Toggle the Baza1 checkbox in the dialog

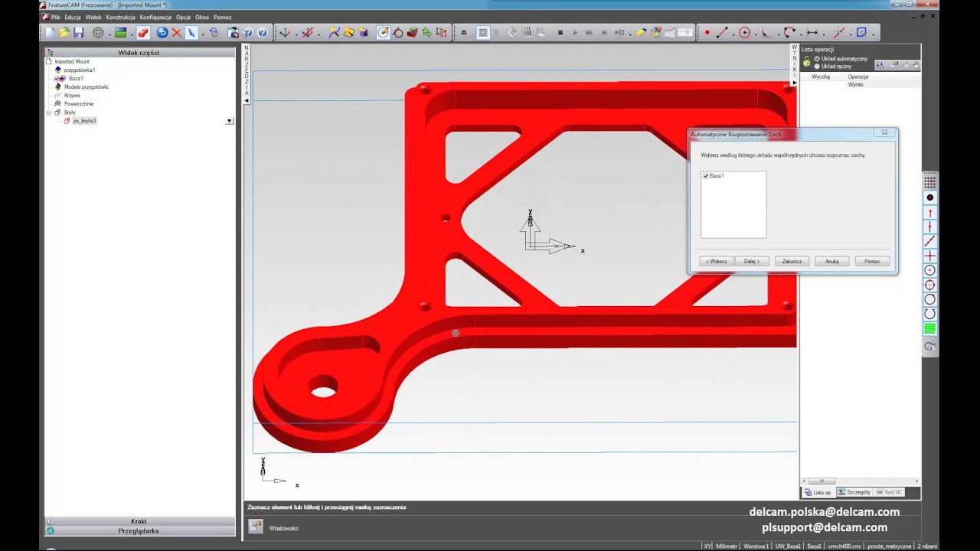706,176
